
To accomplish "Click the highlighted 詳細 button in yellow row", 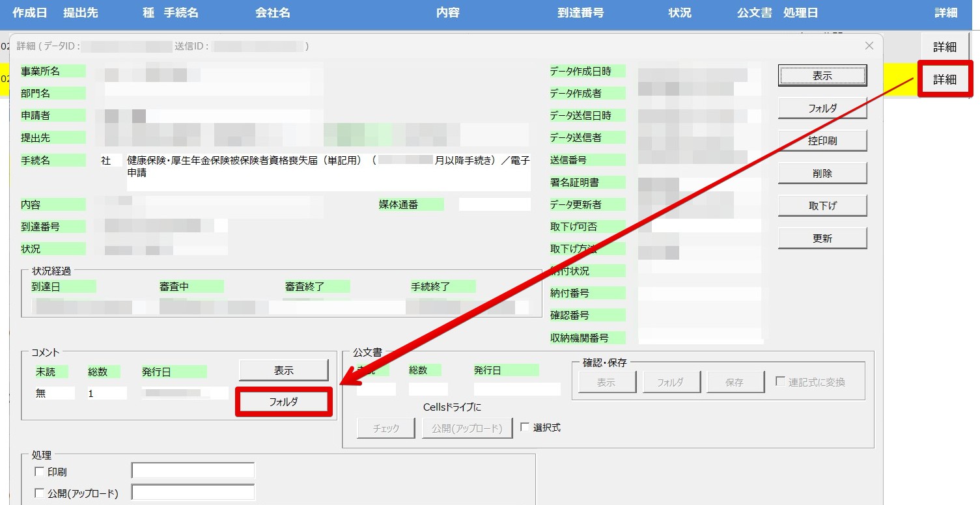I will click(x=945, y=79).
